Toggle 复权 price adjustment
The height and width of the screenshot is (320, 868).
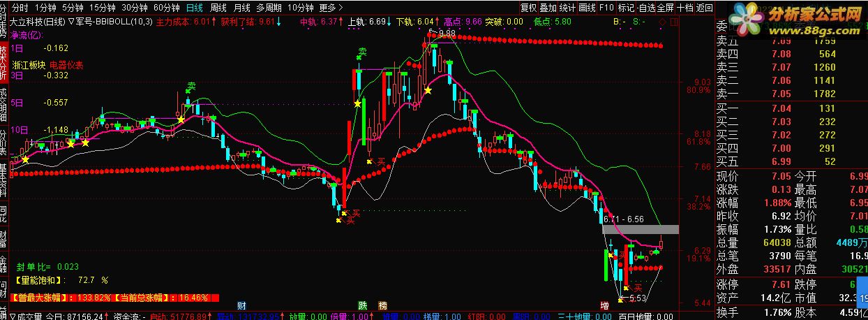point(529,8)
